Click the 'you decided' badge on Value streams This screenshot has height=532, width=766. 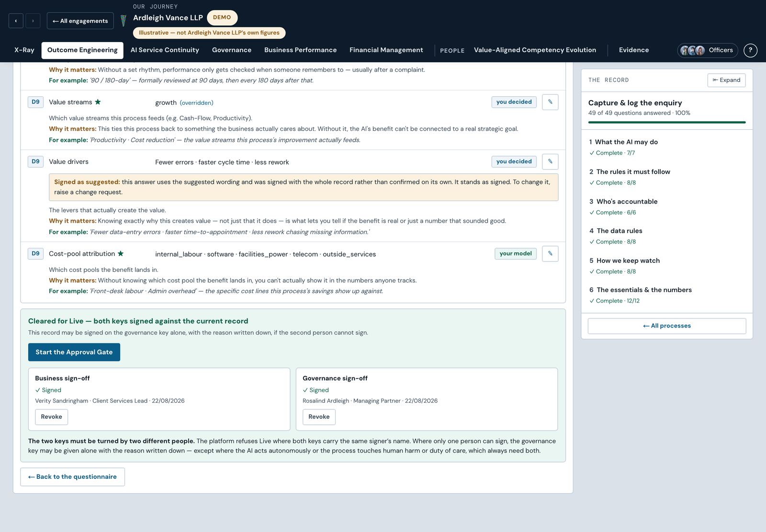coord(514,102)
